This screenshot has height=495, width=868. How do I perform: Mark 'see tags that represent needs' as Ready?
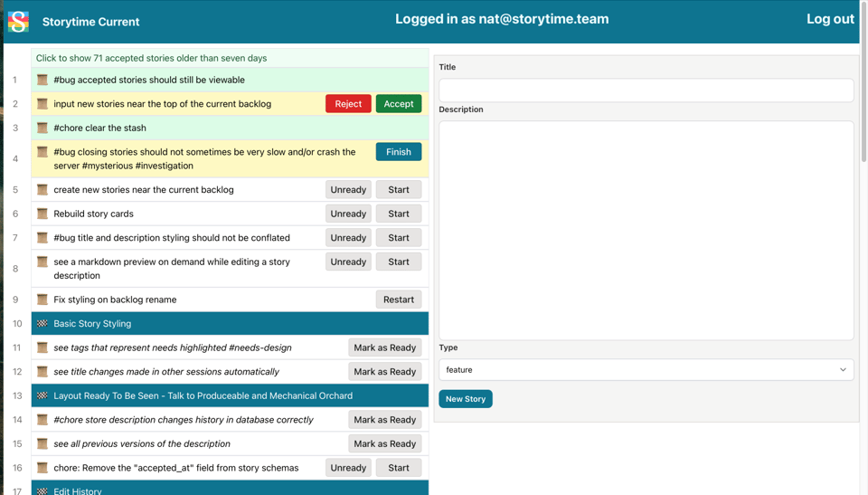(384, 347)
